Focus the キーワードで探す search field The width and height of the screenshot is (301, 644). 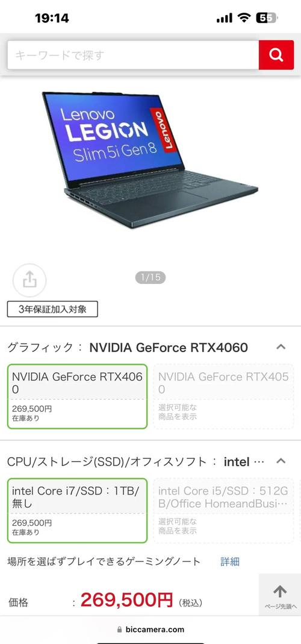(x=133, y=55)
